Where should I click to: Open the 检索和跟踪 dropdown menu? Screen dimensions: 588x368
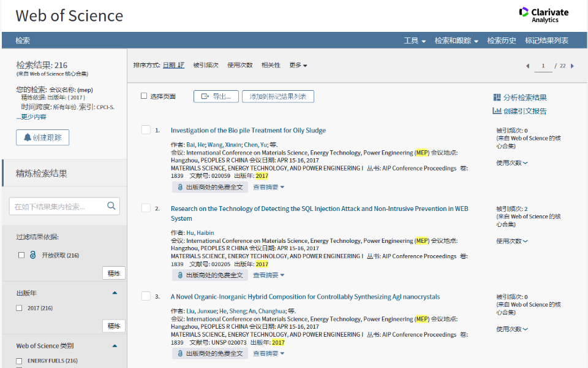point(456,40)
